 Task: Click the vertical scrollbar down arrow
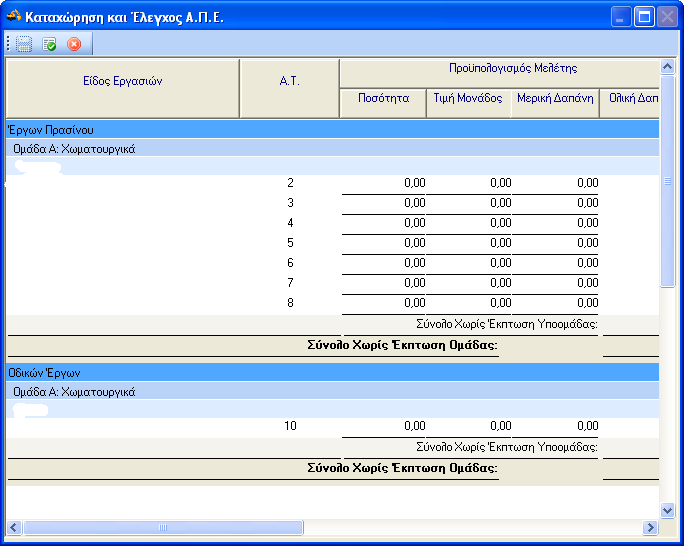coord(667,510)
